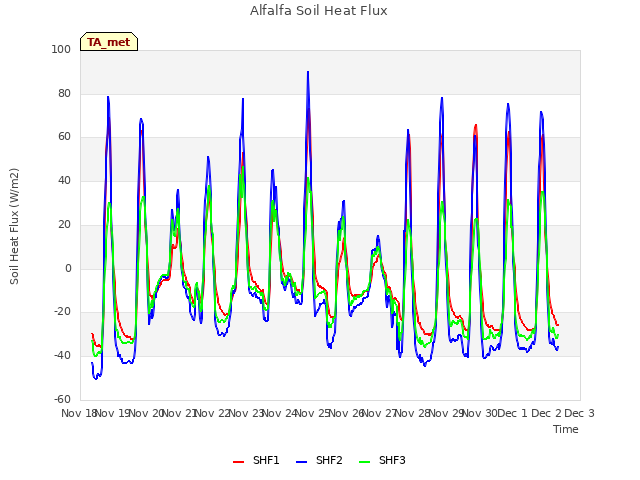Click the Dec 1 x-axis tick label
This screenshot has width=640, height=480.
coord(513,413)
